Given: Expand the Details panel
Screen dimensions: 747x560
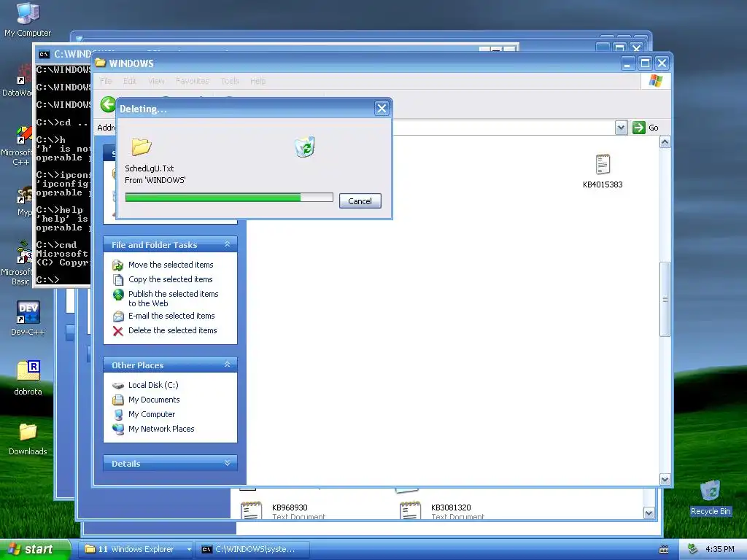Looking at the screenshot, I should [x=228, y=463].
